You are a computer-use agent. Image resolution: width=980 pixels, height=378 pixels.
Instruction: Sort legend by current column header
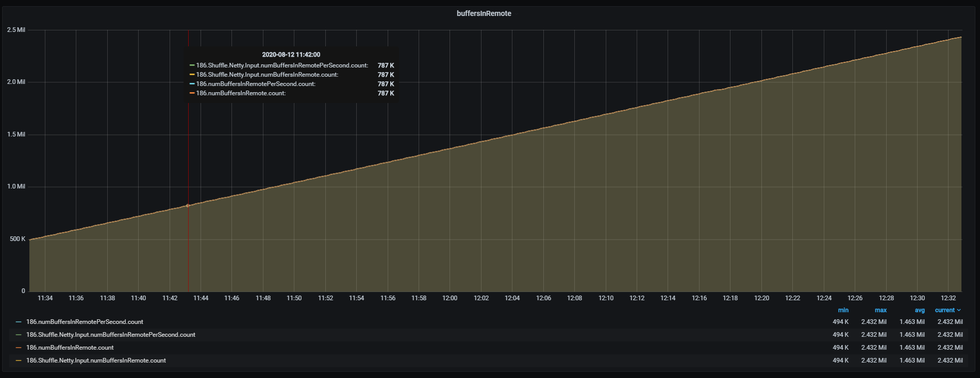coord(944,310)
